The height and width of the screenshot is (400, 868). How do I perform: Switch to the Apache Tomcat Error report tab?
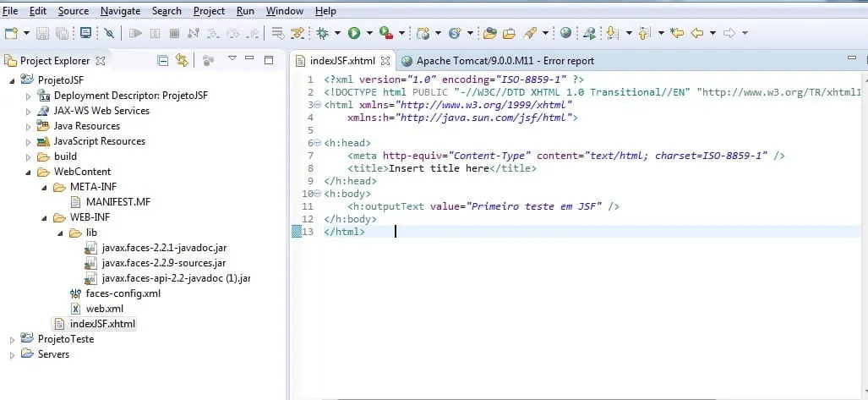(x=497, y=61)
